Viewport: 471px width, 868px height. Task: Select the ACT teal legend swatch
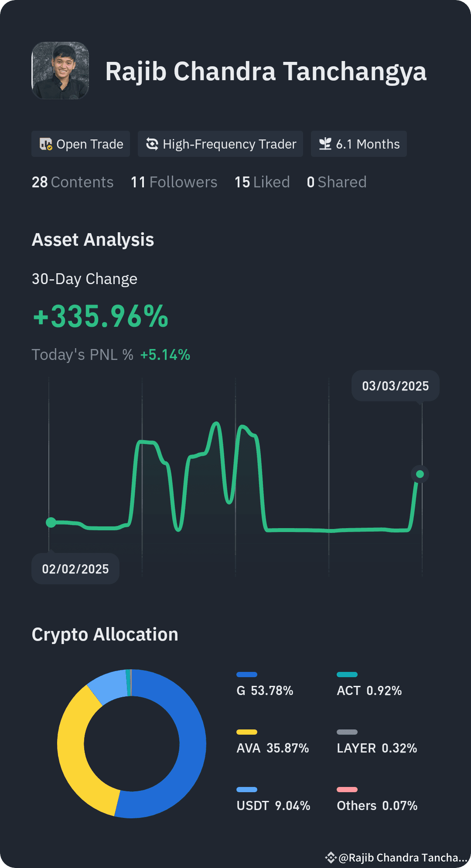click(347, 675)
